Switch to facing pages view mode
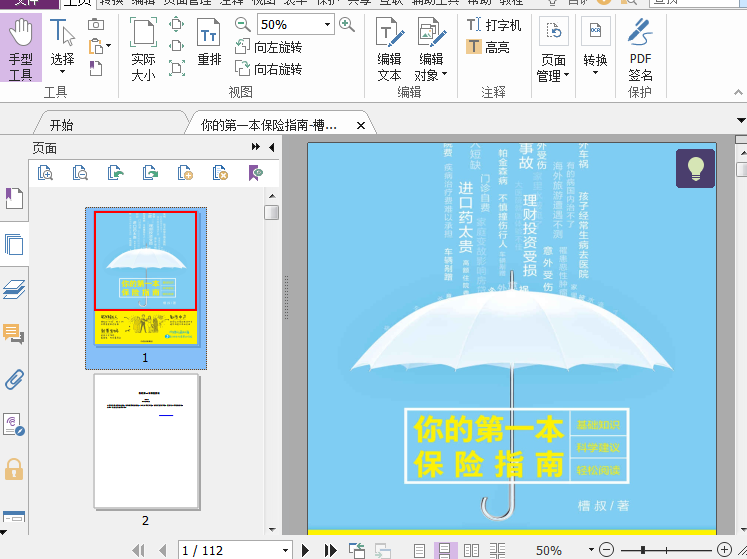Screen dimensions: 747x559 point(471,550)
